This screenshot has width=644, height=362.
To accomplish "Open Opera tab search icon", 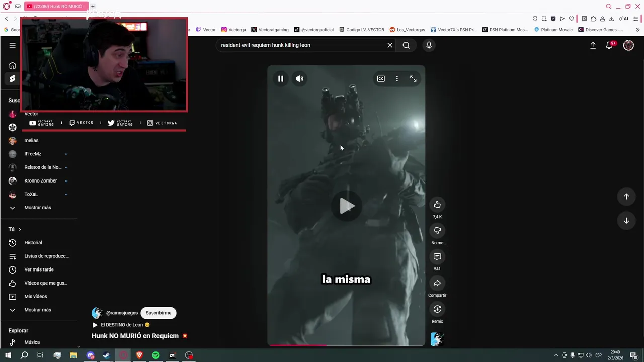I will click(608, 6).
